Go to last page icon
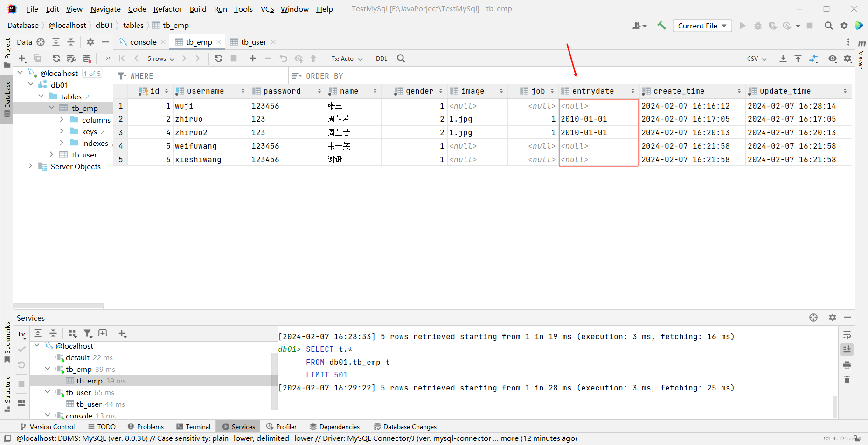Image resolution: width=868 pixels, height=445 pixels. (199, 58)
